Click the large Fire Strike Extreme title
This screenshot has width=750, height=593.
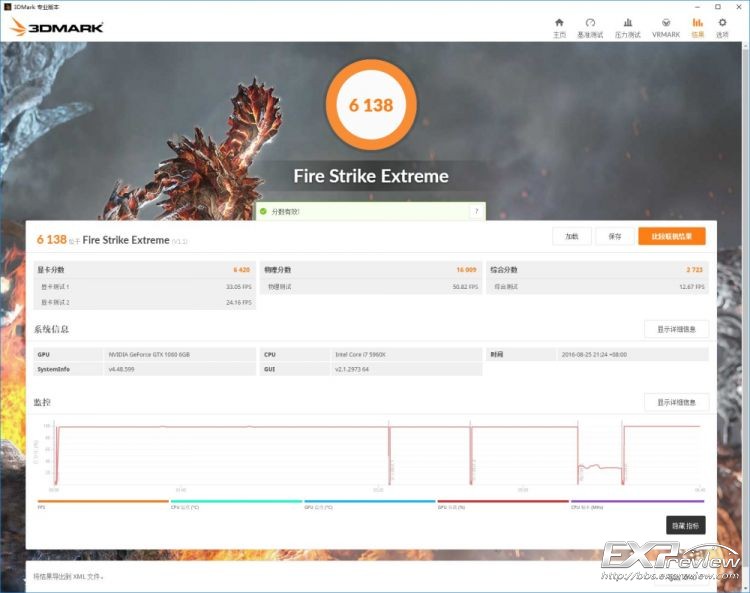[x=371, y=176]
